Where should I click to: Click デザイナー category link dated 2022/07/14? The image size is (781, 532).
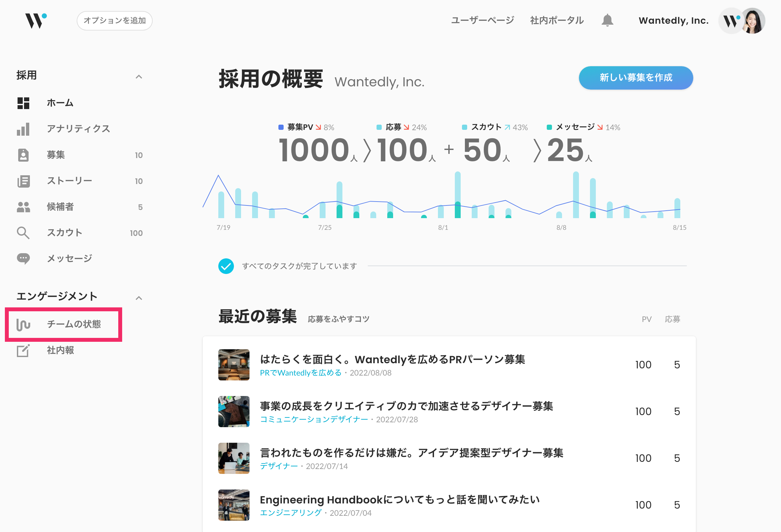279,466
